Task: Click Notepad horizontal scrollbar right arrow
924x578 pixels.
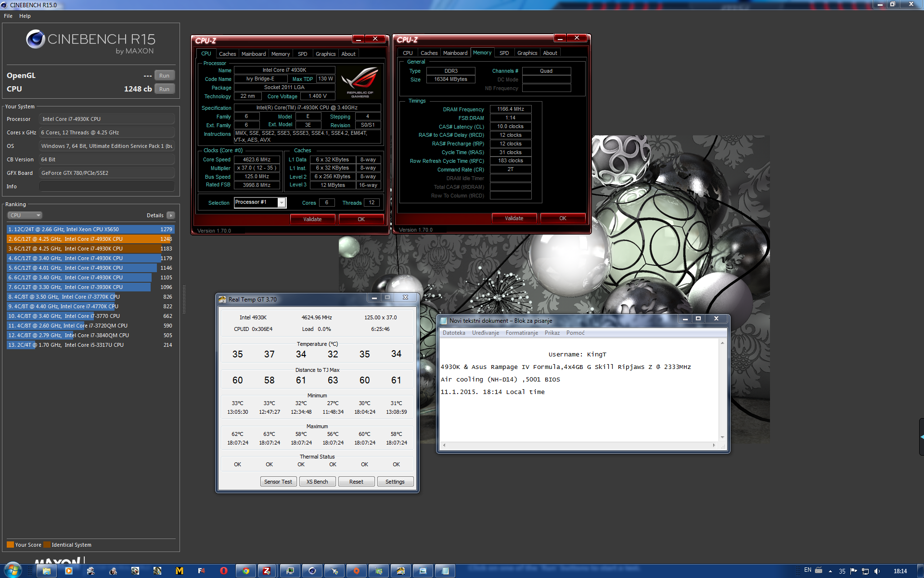Action: [714, 446]
